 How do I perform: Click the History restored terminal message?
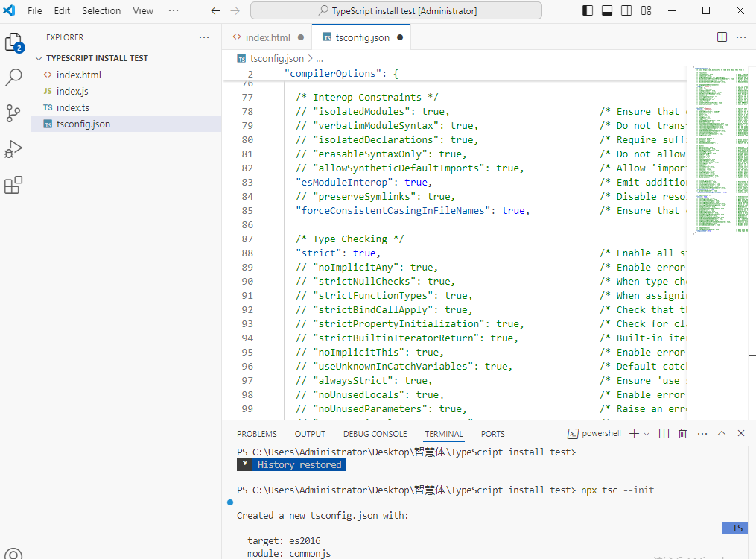[x=292, y=465]
